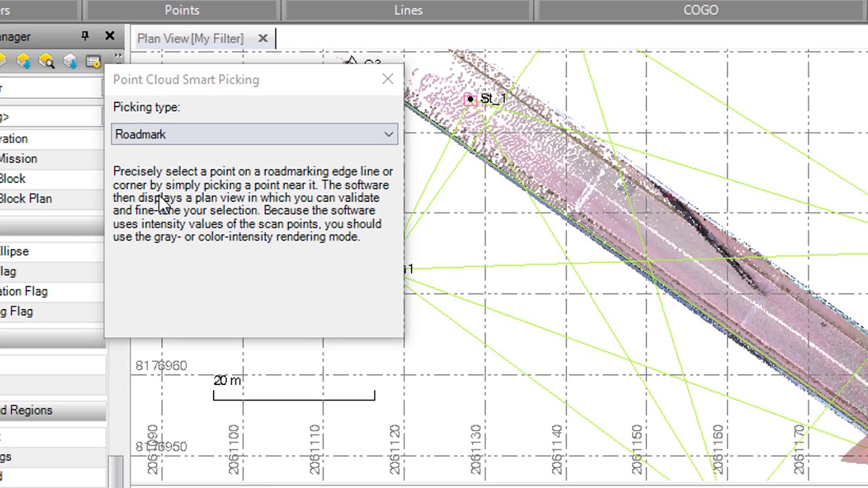868x488 pixels.
Task: Open the Points ribbon tab
Action: [x=182, y=10]
